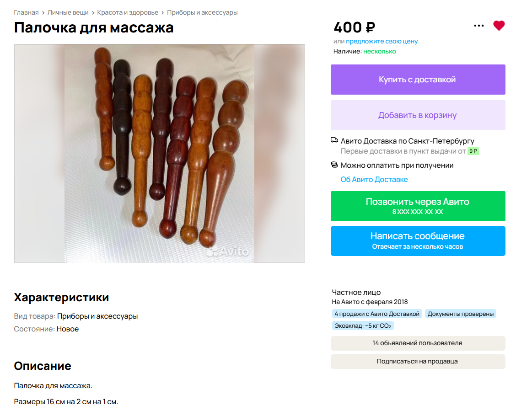
Task: Open the three-dot more options menu
Action: [479, 26]
